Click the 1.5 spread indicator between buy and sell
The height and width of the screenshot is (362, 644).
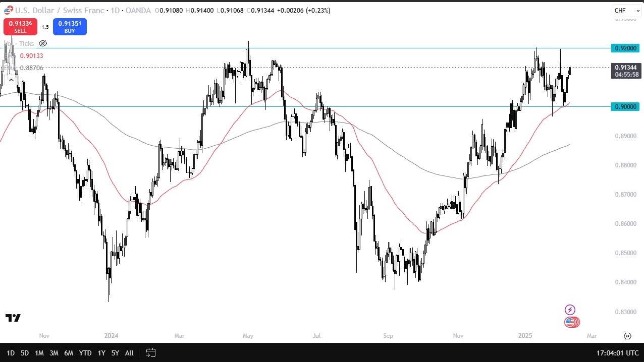click(45, 27)
